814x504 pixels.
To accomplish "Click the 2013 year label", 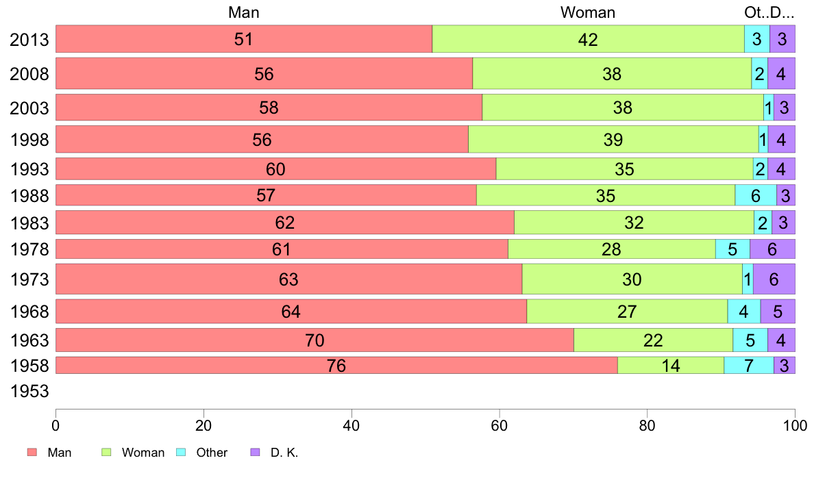I will tap(29, 40).
